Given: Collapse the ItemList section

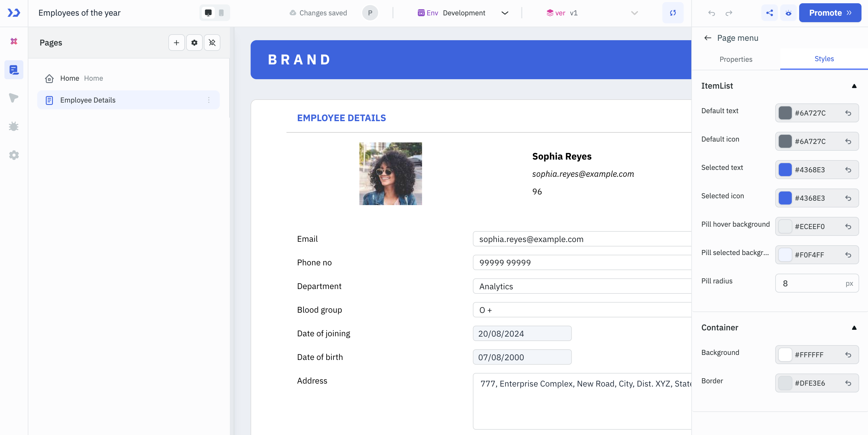Looking at the screenshot, I should tap(854, 86).
